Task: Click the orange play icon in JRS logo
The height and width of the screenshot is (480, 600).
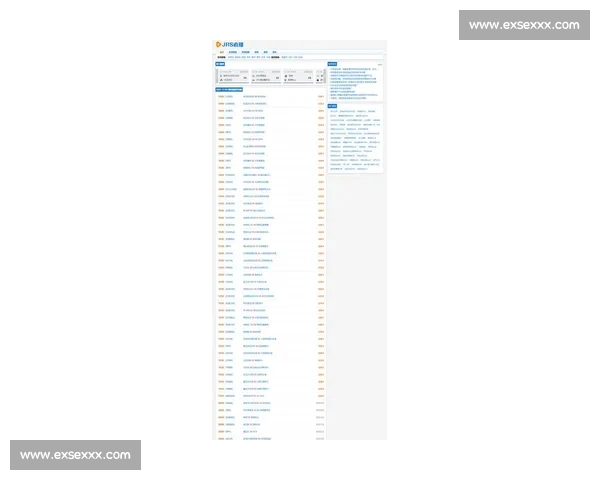Action: coord(219,45)
